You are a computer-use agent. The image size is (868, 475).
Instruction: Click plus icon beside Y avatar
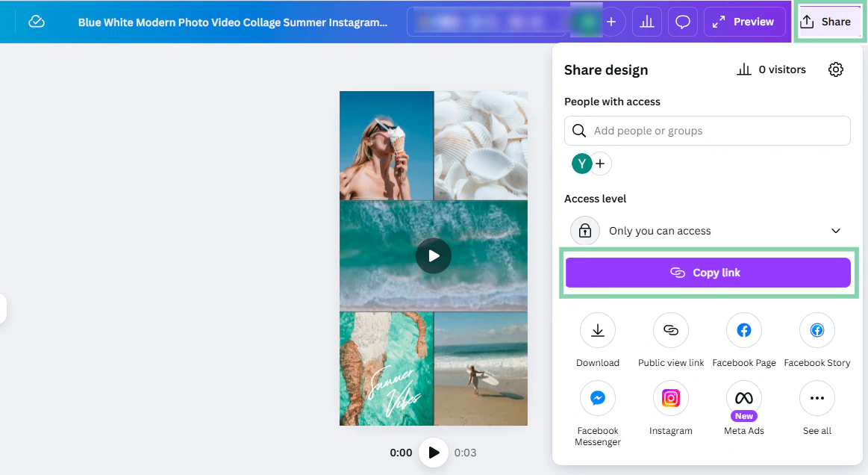[x=601, y=164]
